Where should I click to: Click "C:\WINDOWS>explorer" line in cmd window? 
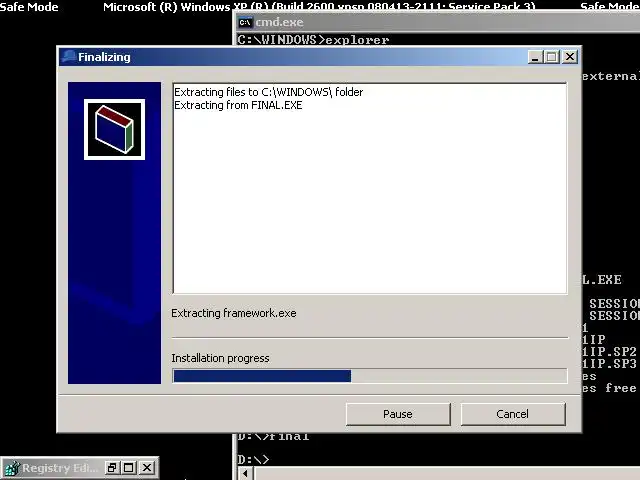click(313, 40)
